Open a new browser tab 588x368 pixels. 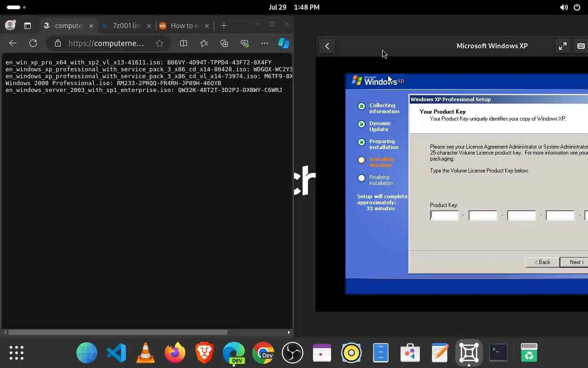point(224,26)
